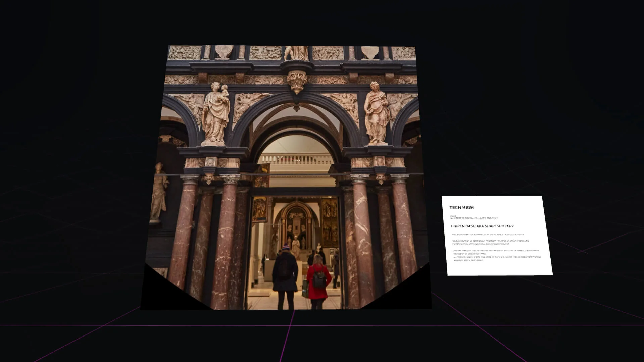644x362 pixels.
Task: Select the museum archway artwork panel
Action: coord(286,177)
